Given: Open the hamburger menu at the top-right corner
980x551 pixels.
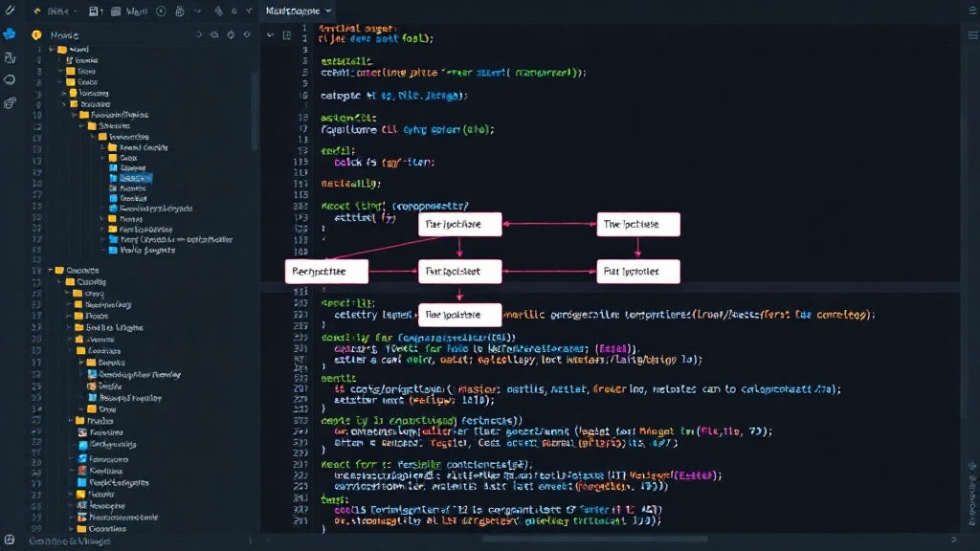Looking at the screenshot, I should pos(972,11).
